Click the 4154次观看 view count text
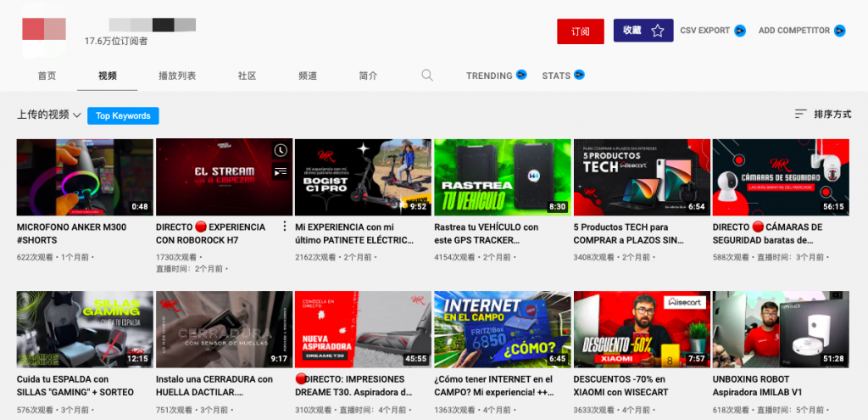 click(455, 257)
